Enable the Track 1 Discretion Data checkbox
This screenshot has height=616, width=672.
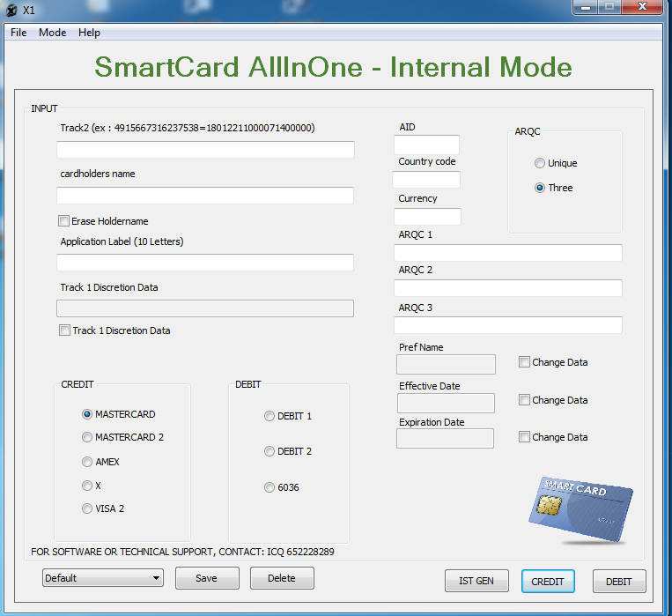[x=64, y=330]
